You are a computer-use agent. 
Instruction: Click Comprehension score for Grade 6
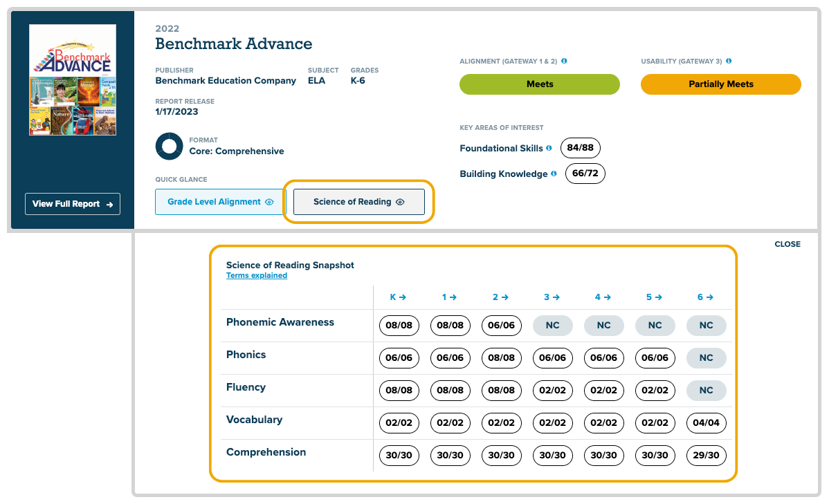click(x=707, y=456)
